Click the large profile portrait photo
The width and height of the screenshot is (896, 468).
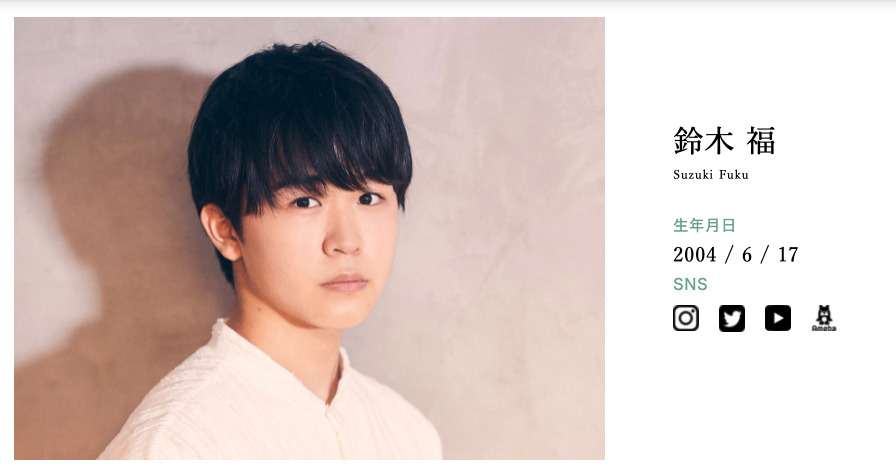click(x=309, y=238)
